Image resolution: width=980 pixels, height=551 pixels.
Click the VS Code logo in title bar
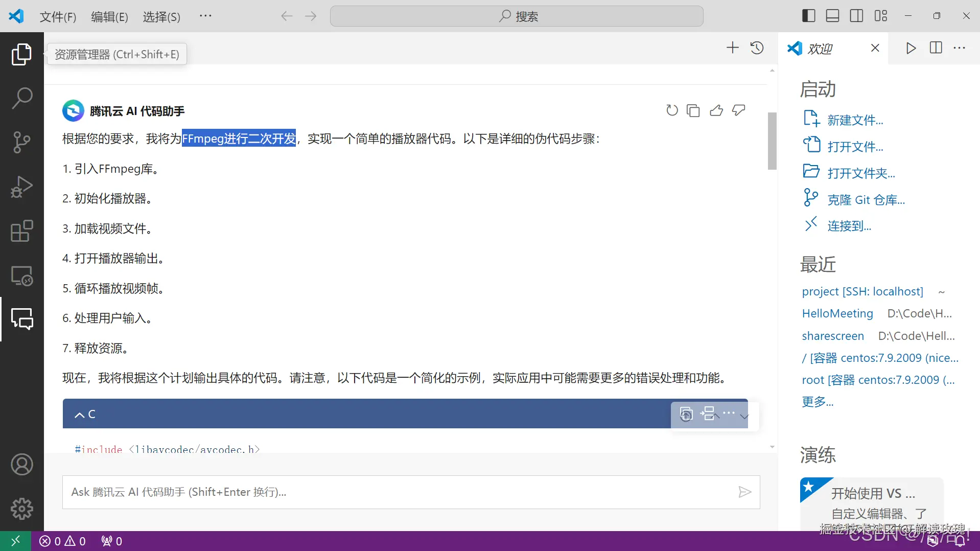16,16
